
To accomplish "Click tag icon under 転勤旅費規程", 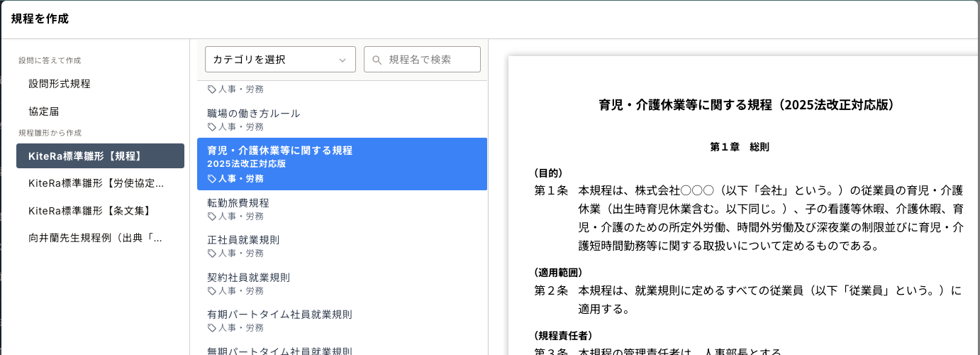I will click(212, 217).
